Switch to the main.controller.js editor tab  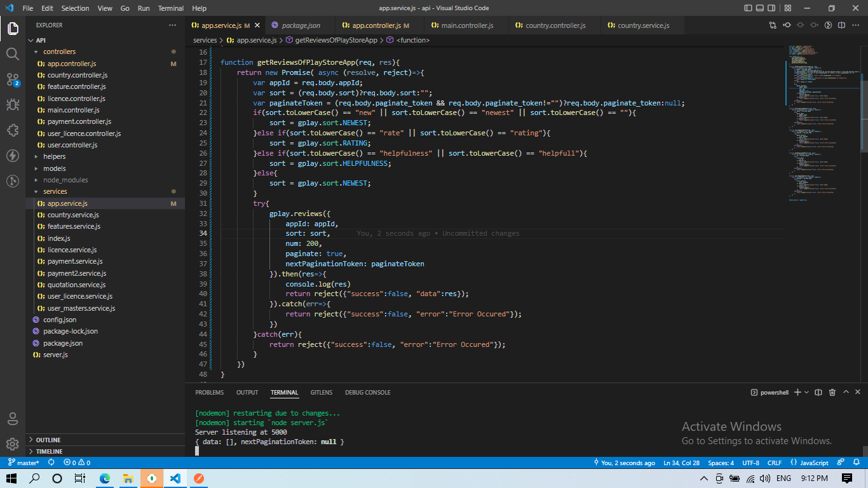click(x=467, y=25)
